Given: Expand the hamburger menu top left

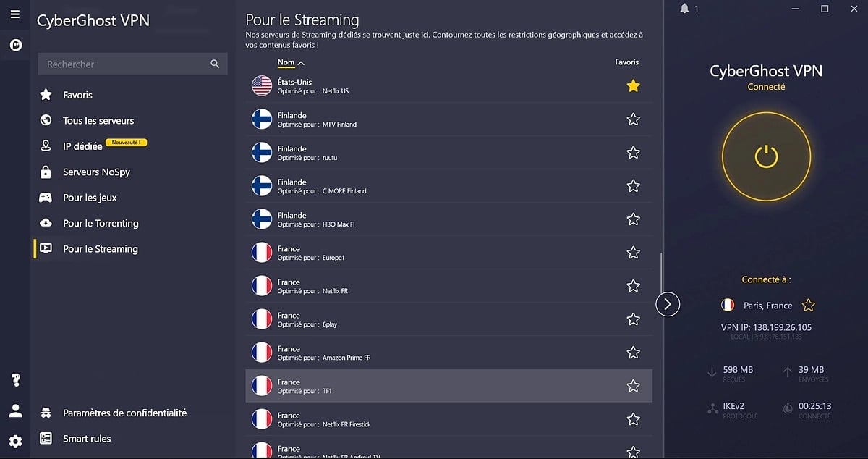Looking at the screenshot, I should tap(14, 14).
